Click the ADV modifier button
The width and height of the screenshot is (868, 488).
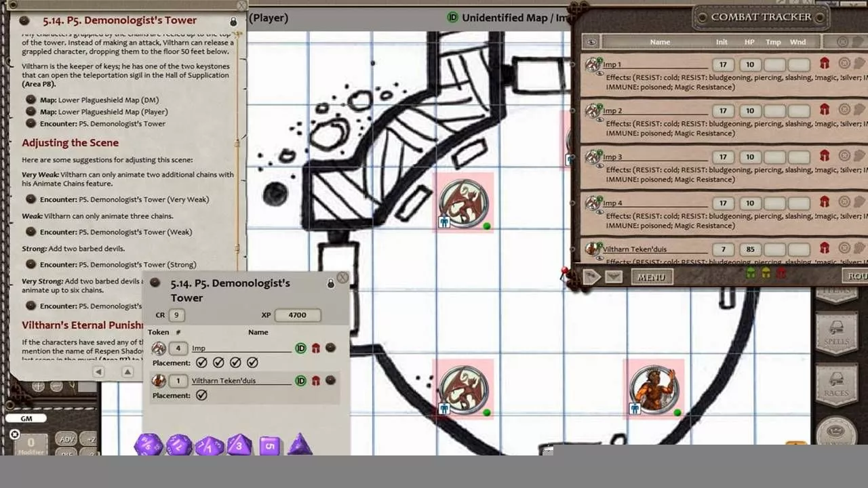[x=66, y=439]
